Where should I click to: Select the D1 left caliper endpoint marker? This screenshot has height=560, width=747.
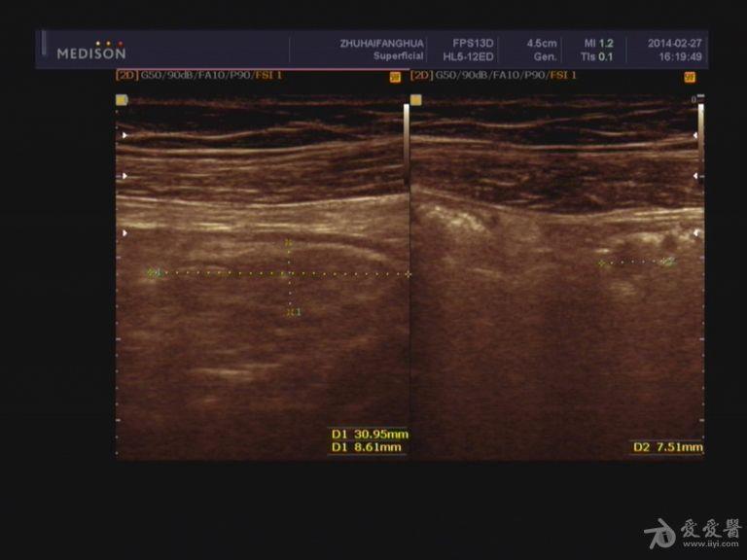tap(152, 273)
